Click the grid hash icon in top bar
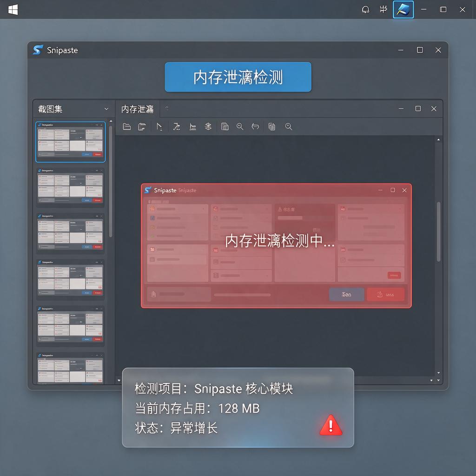Screen dimensions: 476x476 (383, 9)
